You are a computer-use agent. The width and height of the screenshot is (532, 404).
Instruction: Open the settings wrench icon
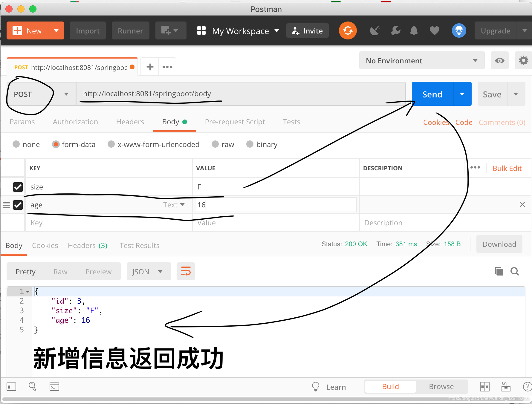tap(395, 30)
